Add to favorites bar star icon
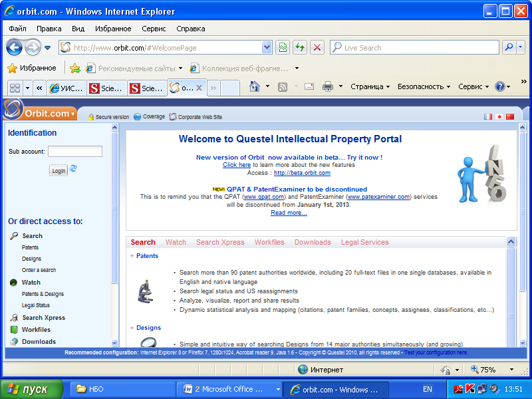Viewport: 532px width, 399px height. [75, 68]
